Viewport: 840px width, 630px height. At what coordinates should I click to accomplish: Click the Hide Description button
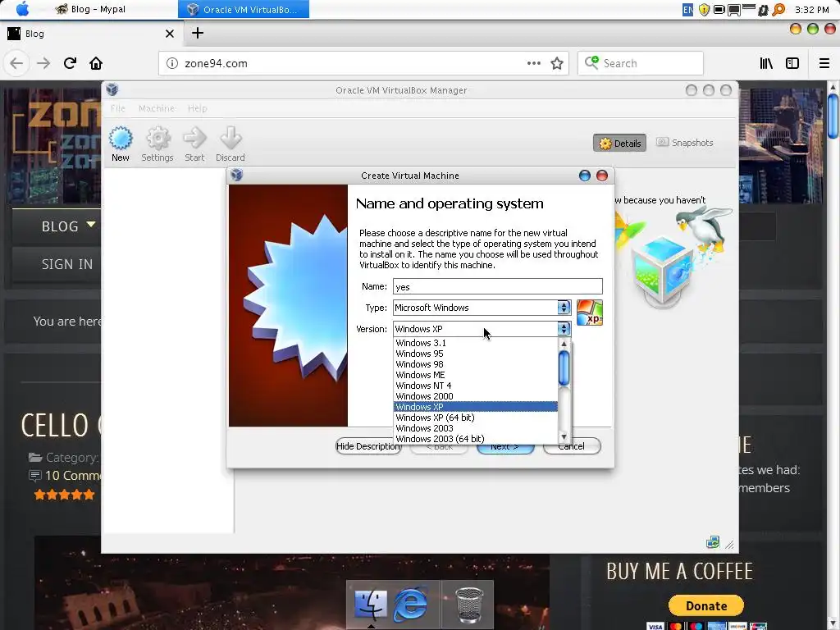point(368,446)
